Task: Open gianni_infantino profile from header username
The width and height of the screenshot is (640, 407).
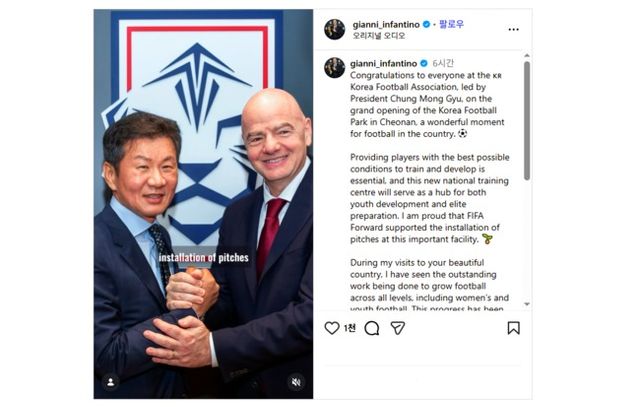Action: [x=386, y=24]
